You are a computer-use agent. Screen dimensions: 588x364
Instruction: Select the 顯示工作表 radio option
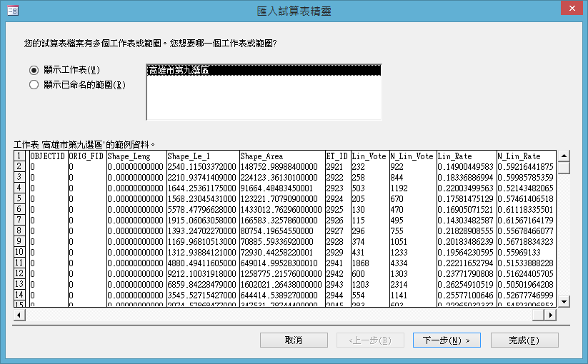[x=33, y=70]
